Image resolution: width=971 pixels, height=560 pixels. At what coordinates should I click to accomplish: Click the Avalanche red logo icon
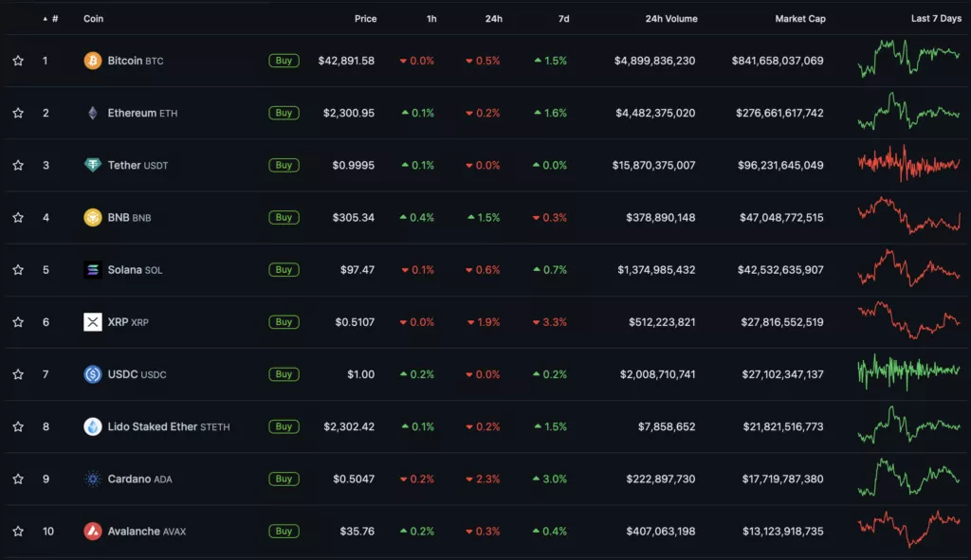click(x=93, y=531)
